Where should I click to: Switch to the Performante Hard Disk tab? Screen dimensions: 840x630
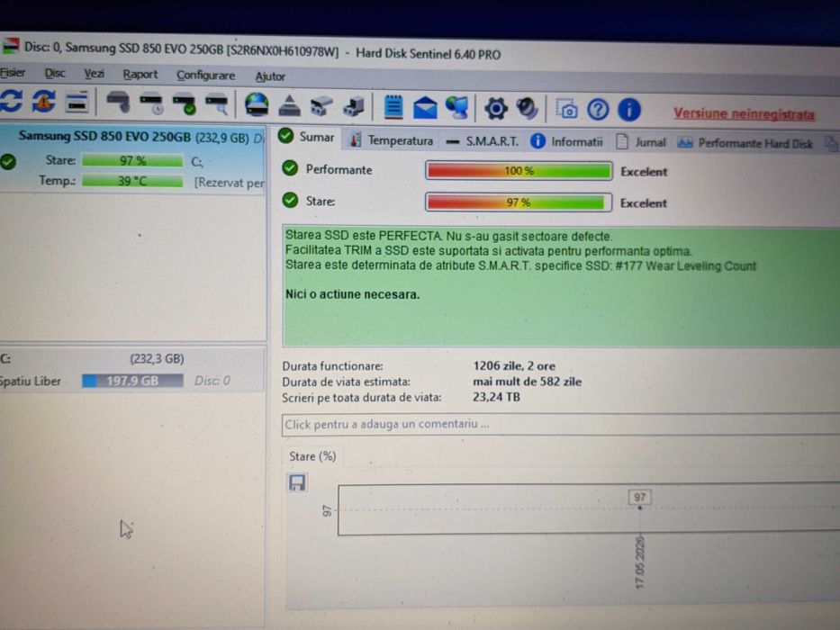(x=745, y=144)
